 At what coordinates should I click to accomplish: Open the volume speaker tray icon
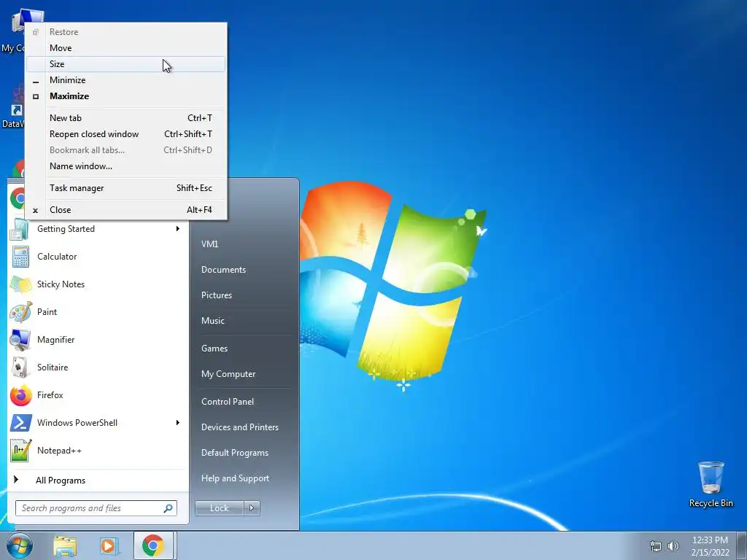(x=673, y=545)
